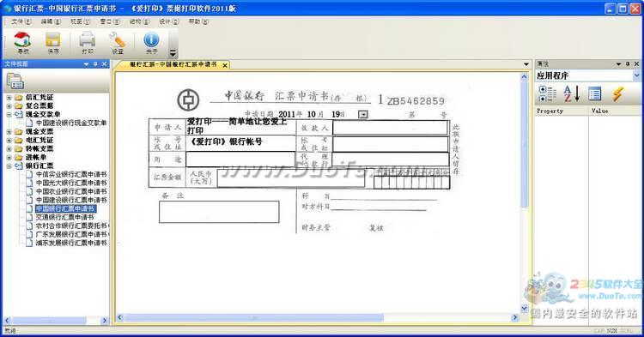Open the 文件 (File) menu
The height and width of the screenshot is (337, 644).
click(21, 21)
